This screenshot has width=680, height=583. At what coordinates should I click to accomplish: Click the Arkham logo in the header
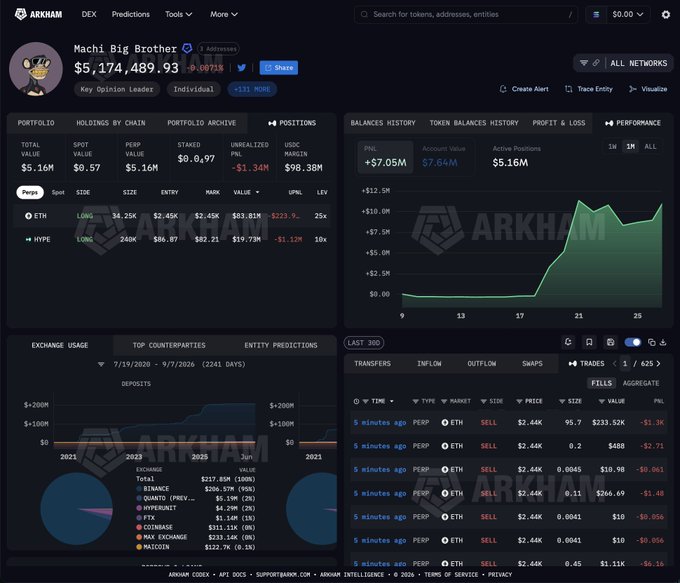click(38, 14)
